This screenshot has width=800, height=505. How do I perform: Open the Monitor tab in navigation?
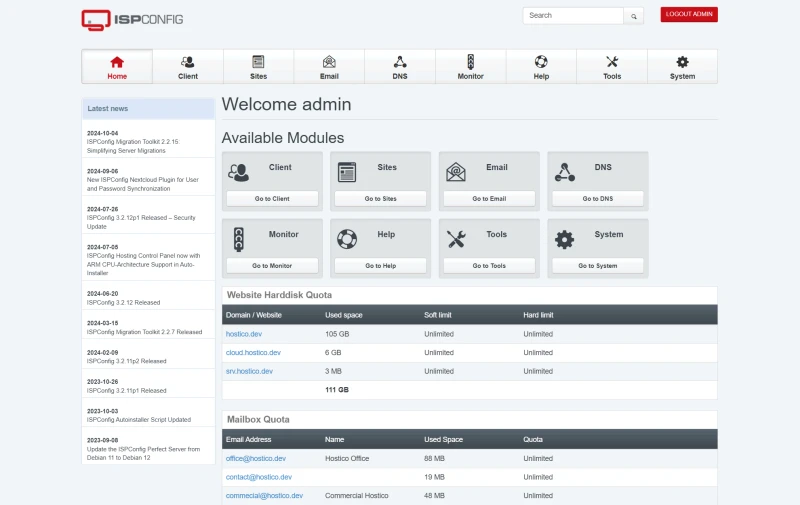[x=470, y=66]
